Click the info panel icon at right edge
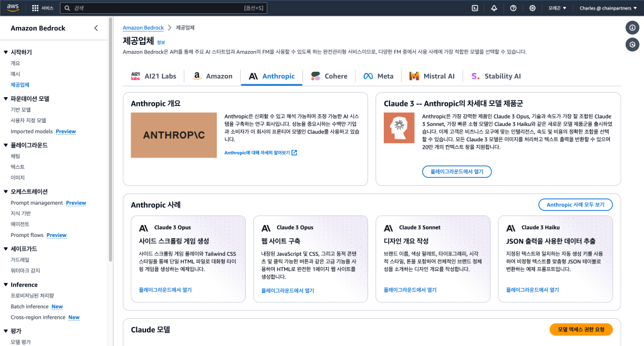This screenshot has height=346, width=644. click(632, 28)
